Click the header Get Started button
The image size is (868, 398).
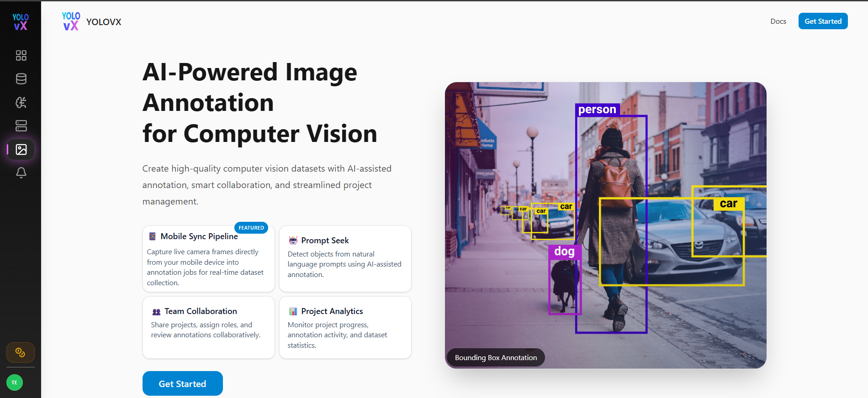pos(823,21)
